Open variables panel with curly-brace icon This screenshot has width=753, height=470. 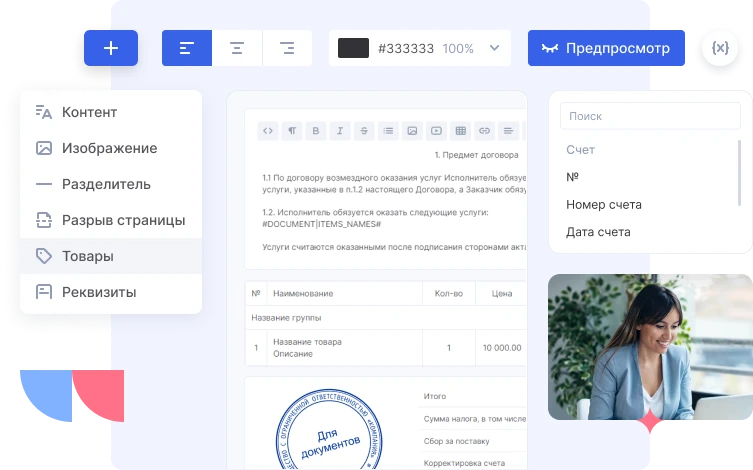pos(718,48)
